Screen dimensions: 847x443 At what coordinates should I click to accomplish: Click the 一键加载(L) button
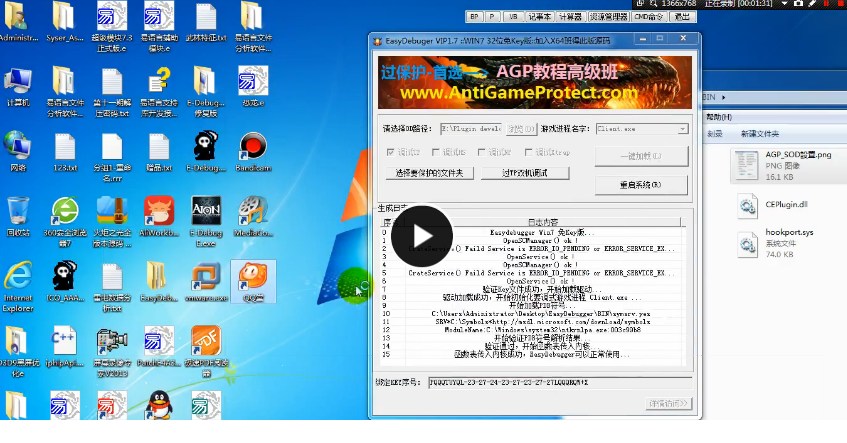tap(641, 156)
